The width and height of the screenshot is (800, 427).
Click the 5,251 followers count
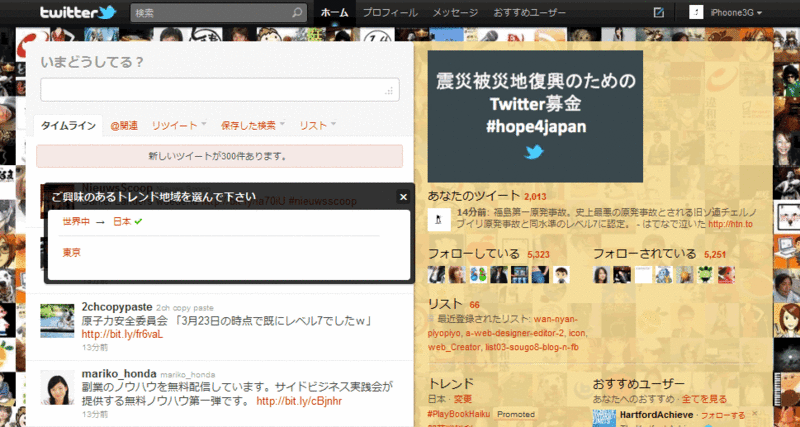click(x=715, y=255)
